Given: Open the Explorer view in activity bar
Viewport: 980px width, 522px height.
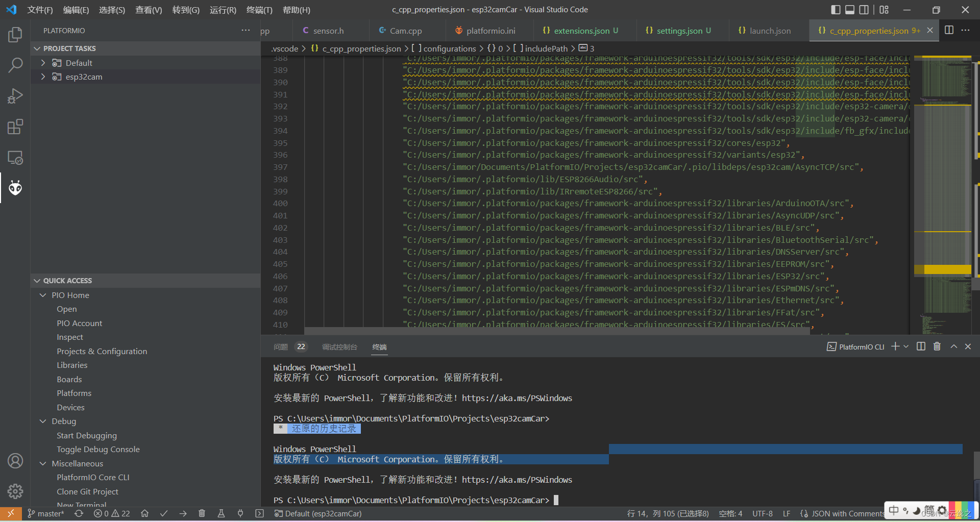Looking at the screenshot, I should 15,35.
